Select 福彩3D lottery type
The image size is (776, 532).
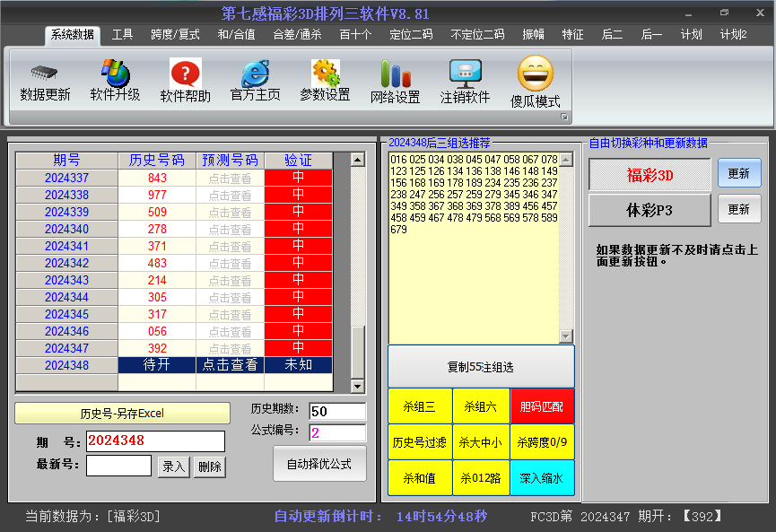pos(650,175)
